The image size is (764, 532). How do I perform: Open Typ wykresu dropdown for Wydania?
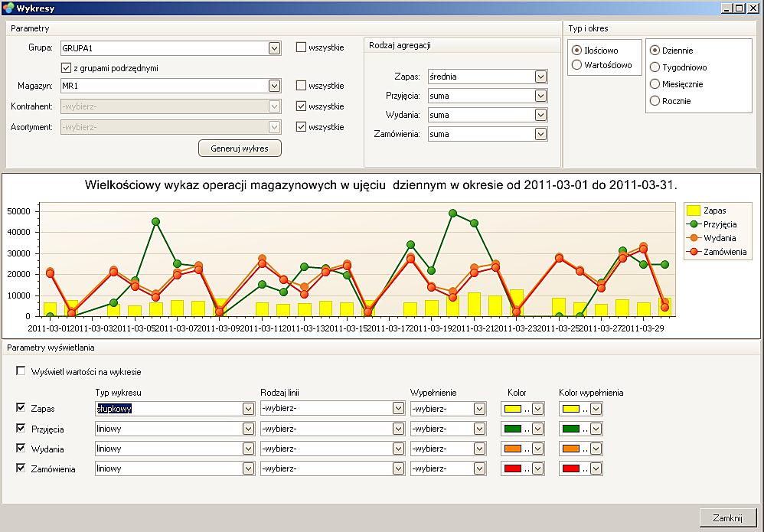(248, 449)
